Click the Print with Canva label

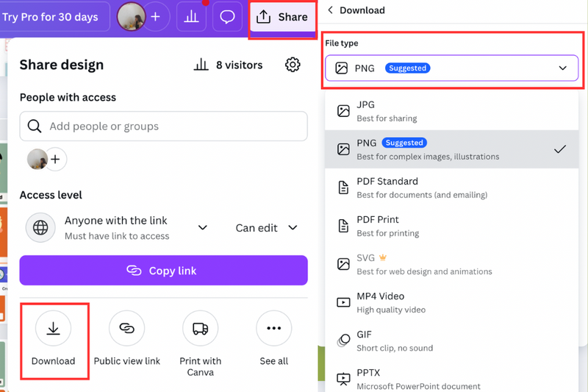pyautogui.click(x=200, y=366)
